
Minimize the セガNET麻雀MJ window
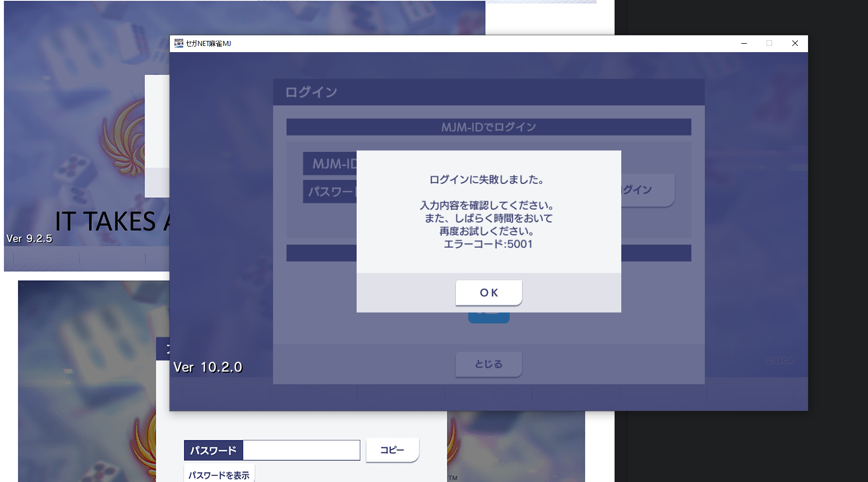(744, 43)
